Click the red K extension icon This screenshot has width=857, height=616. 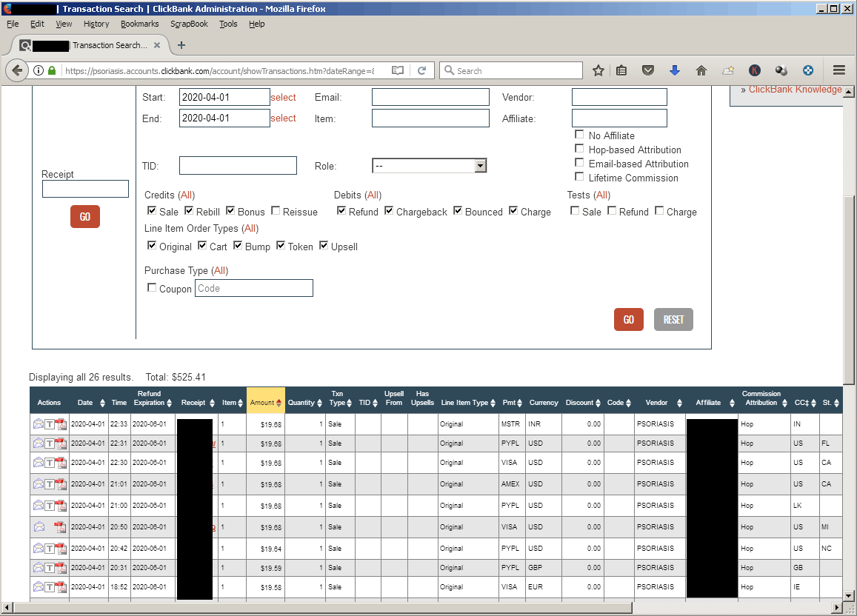coord(755,70)
